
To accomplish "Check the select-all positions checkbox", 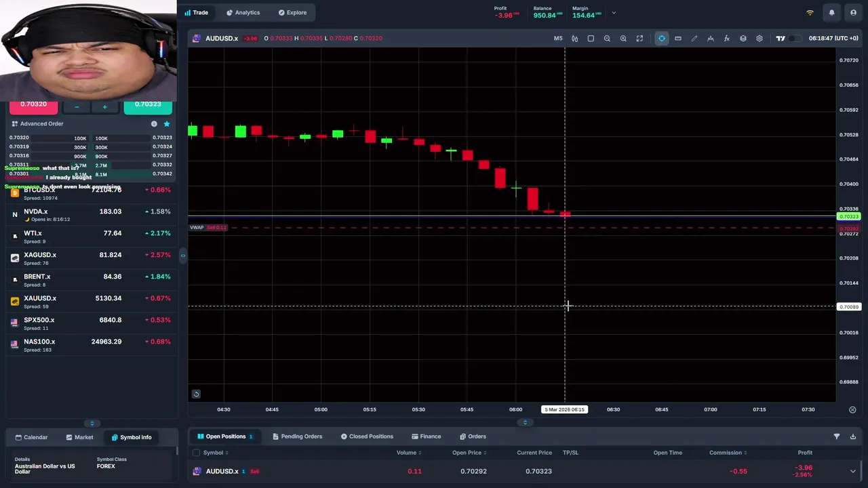I will tap(196, 453).
